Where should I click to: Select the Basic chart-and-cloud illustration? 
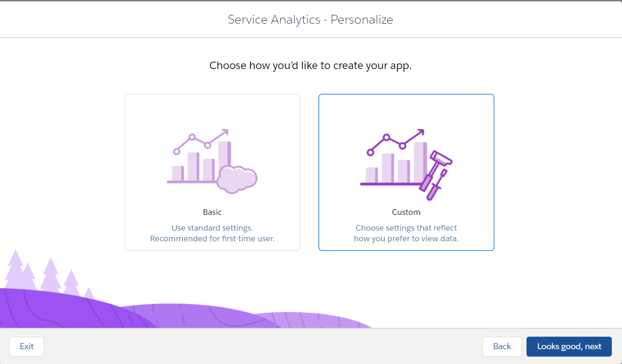click(212, 161)
